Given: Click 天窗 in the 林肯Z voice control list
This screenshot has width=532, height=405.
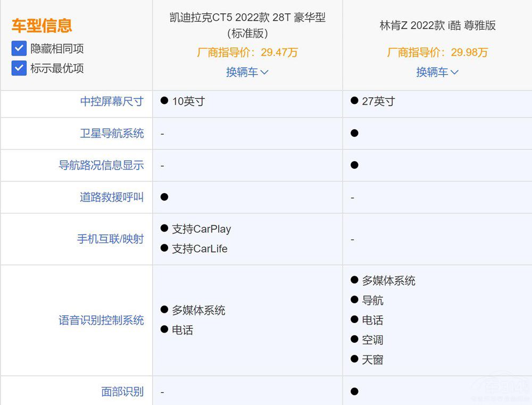Looking at the screenshot, I should (x=372, y=360).
